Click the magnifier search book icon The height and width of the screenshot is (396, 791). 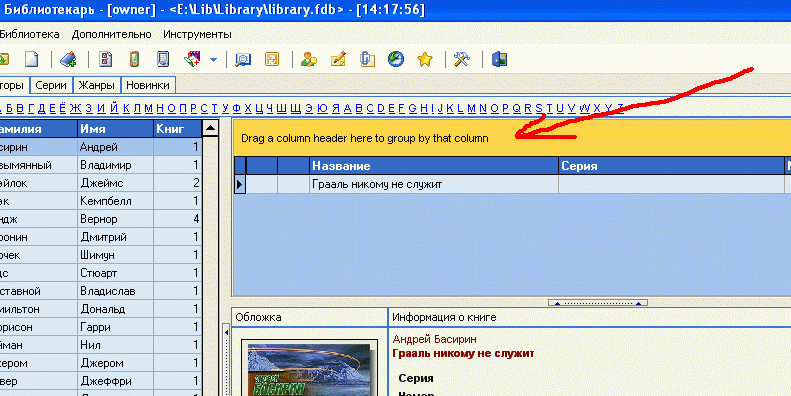coord(243,60)
